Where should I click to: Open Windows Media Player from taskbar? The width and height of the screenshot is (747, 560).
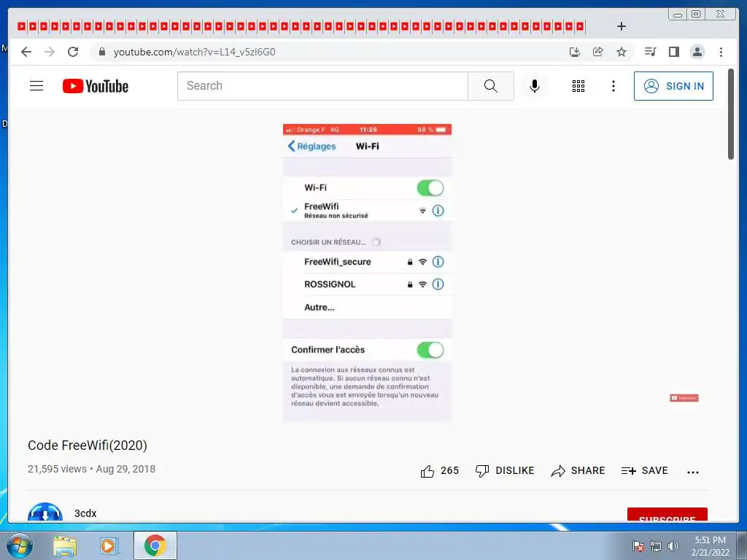[x=109, y=546]
